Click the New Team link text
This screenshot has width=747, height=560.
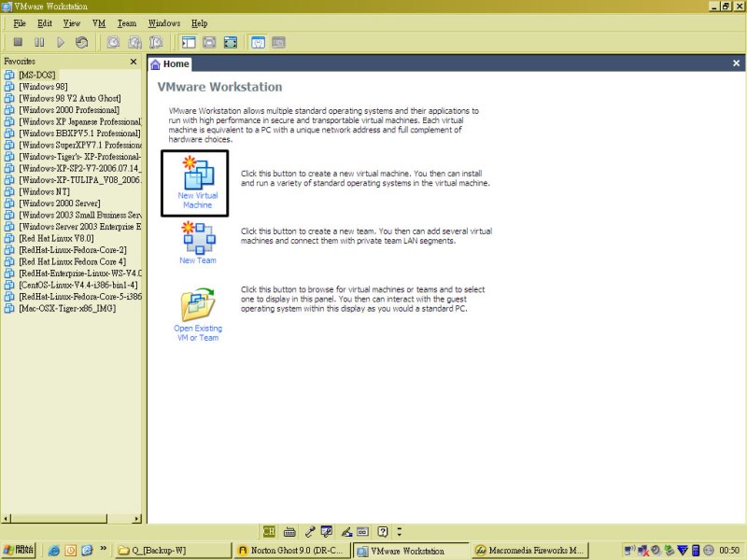(x=198, y=260)
